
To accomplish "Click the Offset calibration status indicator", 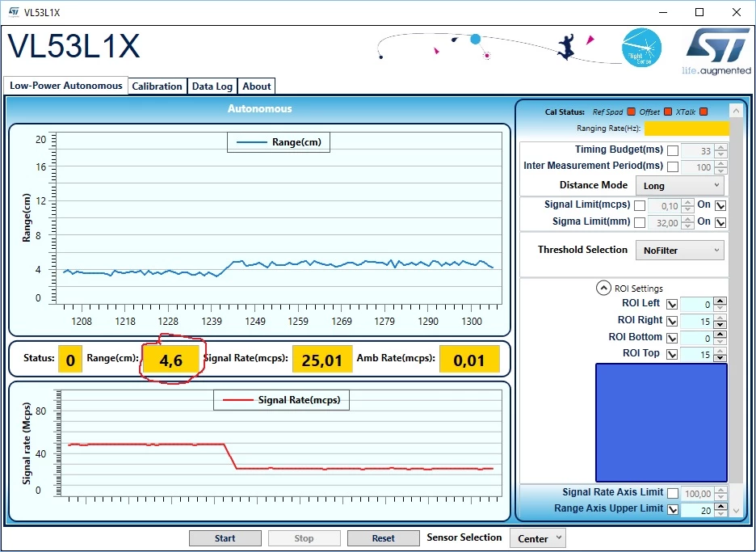I will tap(668, 112).
